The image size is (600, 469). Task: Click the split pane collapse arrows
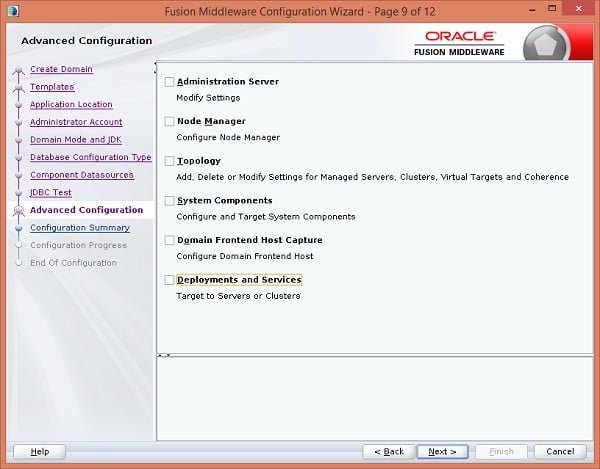[164, 355]
